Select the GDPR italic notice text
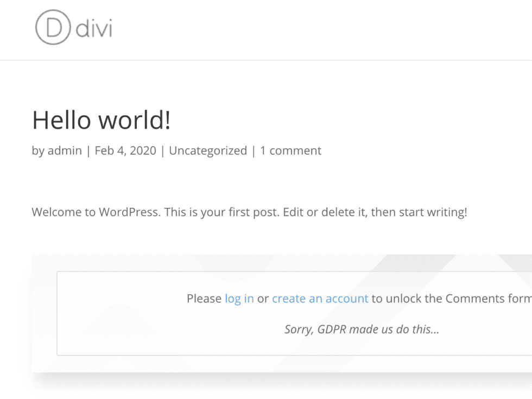The width and height of the screenshot is (532, 399). point(361,329)
